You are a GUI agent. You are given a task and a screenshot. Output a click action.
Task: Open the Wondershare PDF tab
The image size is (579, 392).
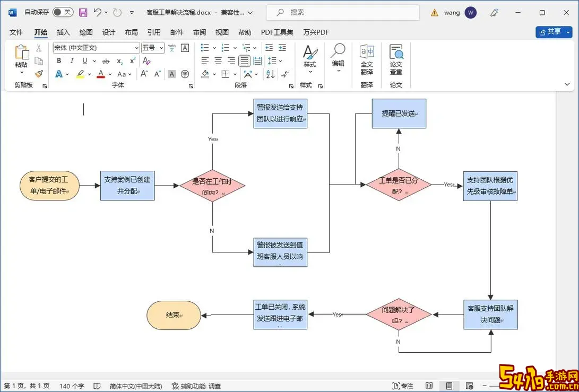coord(316,32)
